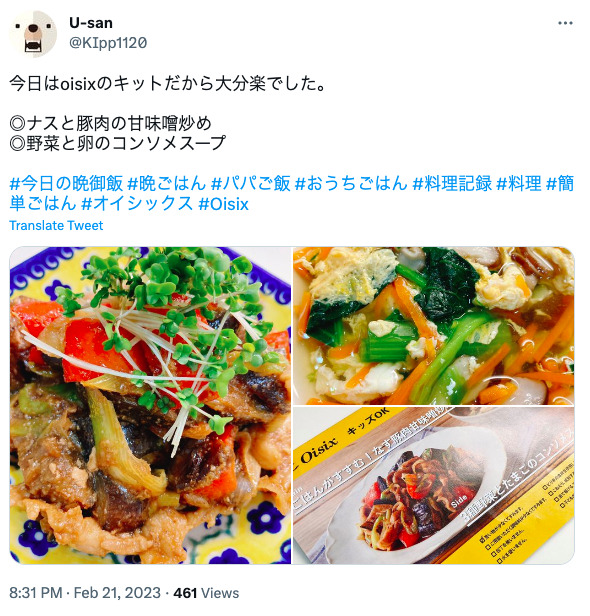Open hashtag #料理 before #簡単ごはん

pyautogui.click(x=519, y=183)
